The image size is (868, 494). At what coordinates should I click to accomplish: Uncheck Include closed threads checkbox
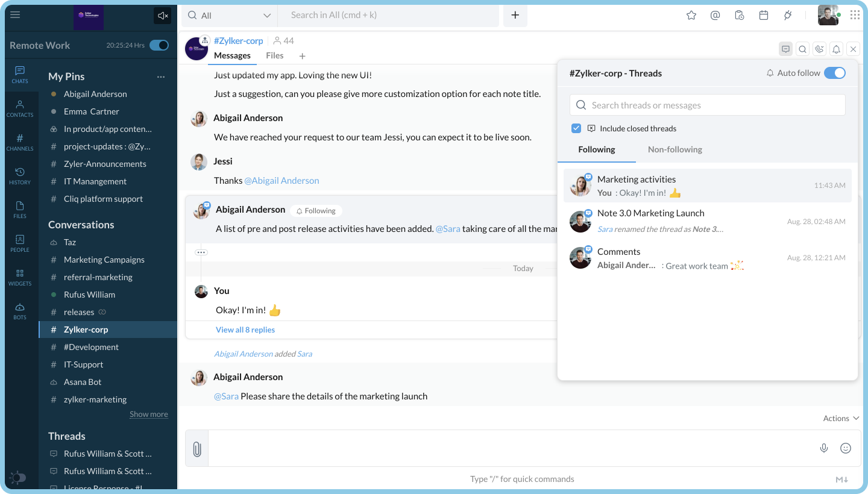click(x=576, y=128)
